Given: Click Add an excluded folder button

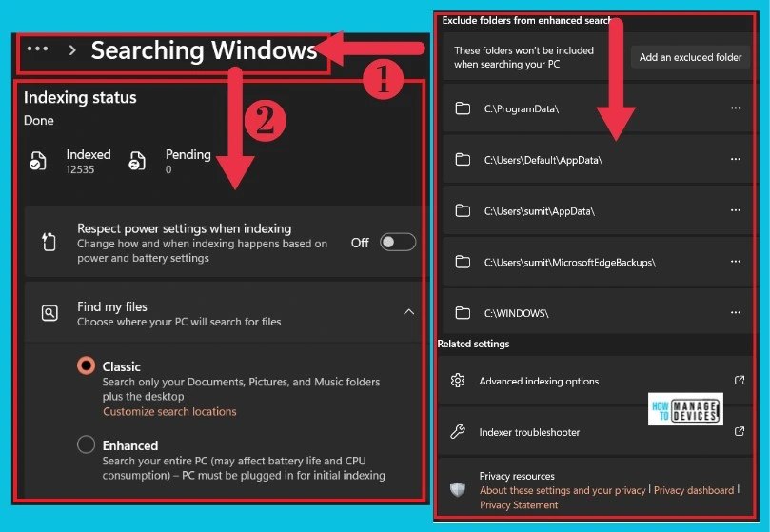Looking at the screenshot, I should 690,57.
